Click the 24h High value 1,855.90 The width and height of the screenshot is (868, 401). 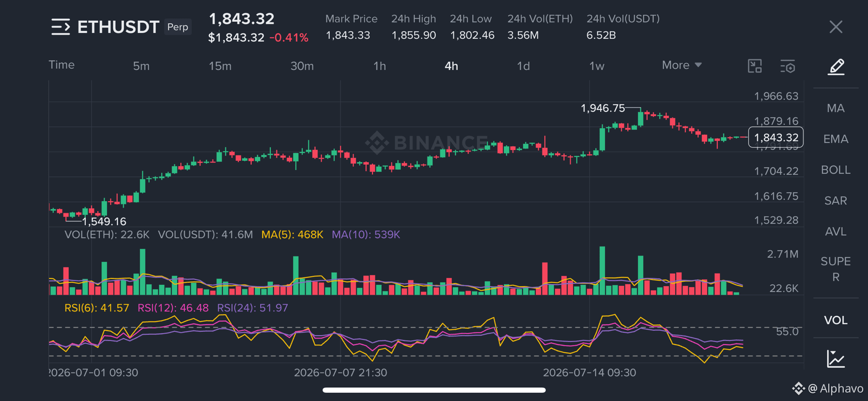414,35
